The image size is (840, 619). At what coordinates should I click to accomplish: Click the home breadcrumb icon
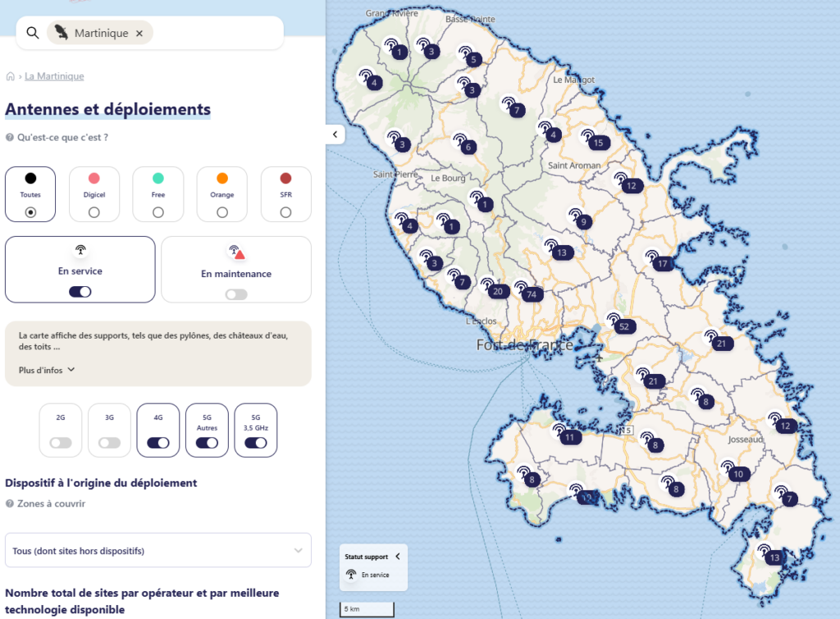pyautogui.click(x=11, y=77)
